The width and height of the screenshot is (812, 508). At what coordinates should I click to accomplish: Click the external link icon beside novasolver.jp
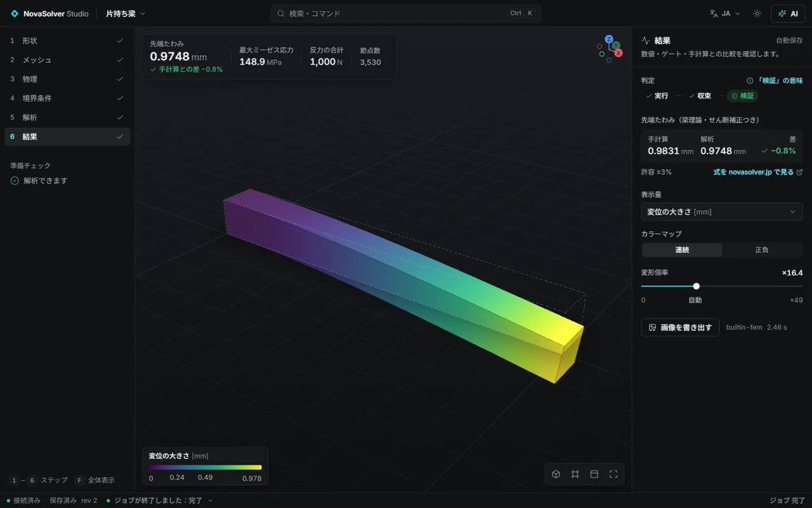click(x=799, y=172)
